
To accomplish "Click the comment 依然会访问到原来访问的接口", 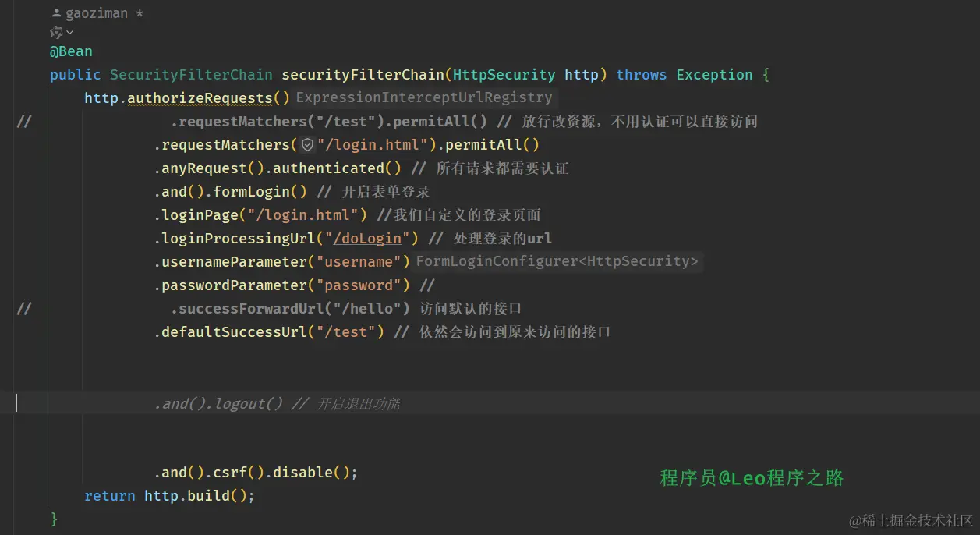I will [515, 332].
